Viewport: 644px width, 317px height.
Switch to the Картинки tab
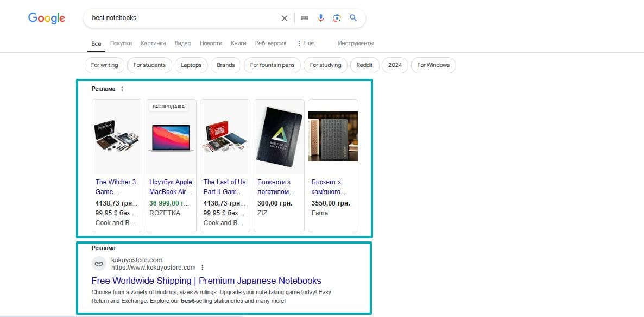(x=153, y=43)
